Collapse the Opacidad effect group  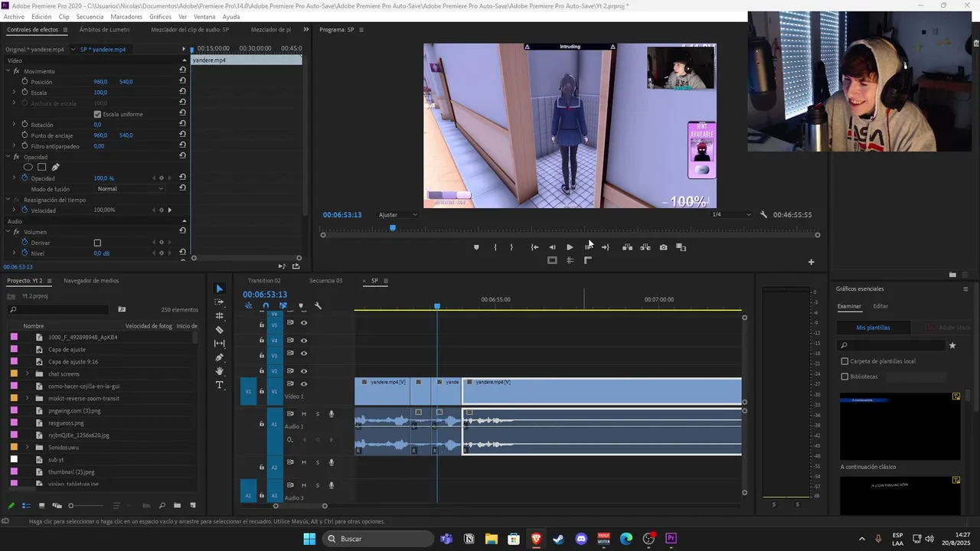8,157
